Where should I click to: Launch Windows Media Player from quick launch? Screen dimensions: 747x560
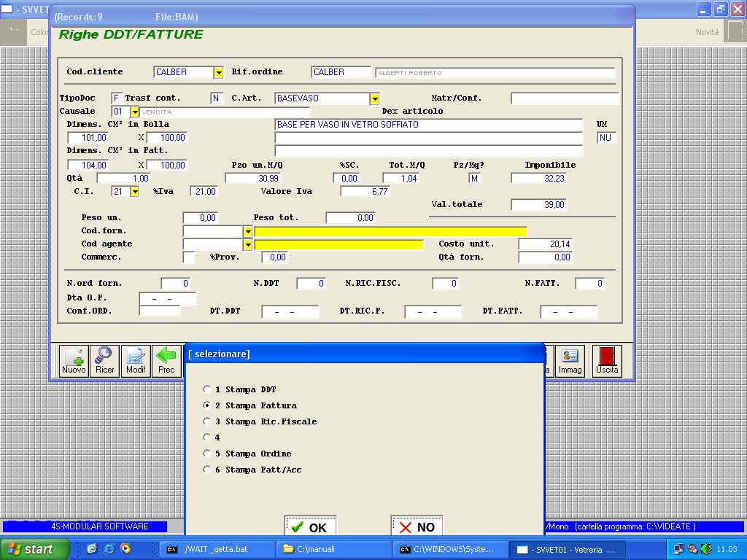pos(125,549)
